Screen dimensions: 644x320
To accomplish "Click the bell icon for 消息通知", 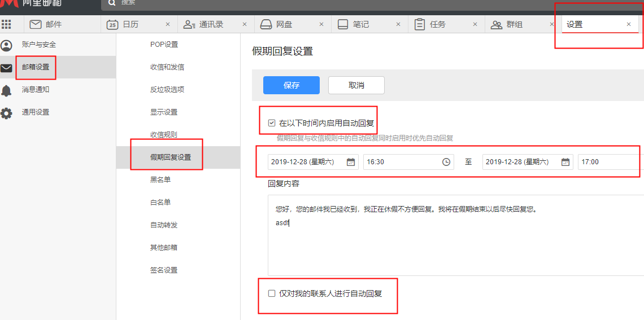I will click(x=7, y=90).
